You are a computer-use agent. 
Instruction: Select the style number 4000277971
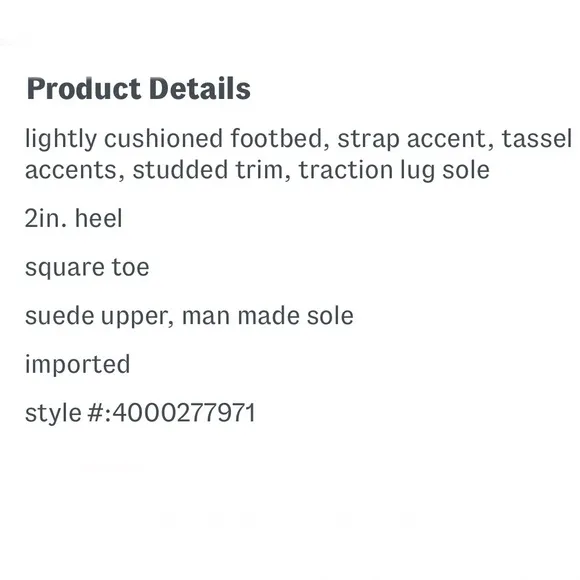pos(184,412)
